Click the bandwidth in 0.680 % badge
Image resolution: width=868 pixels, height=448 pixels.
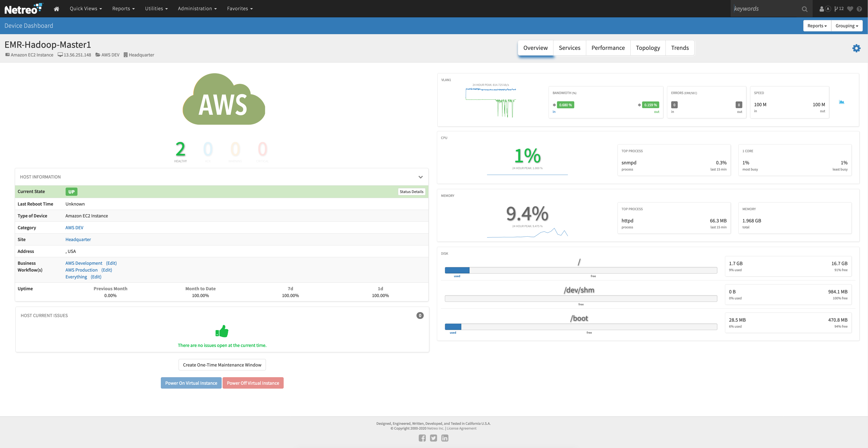pyautogui.click(x=565, y=105)
